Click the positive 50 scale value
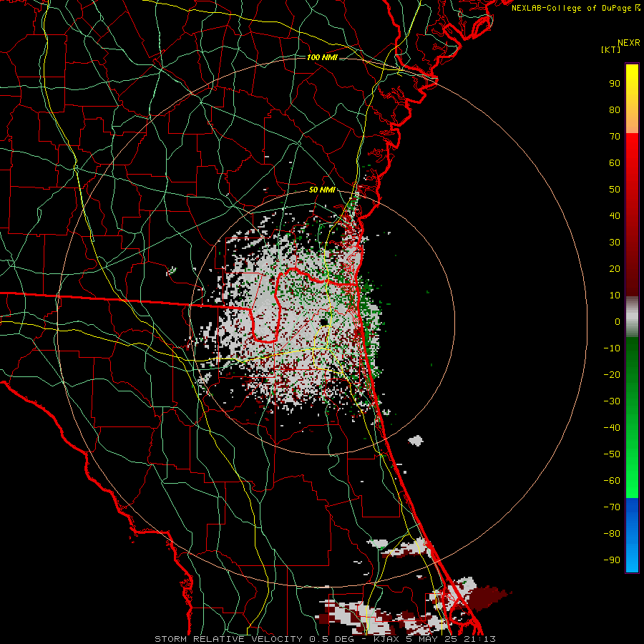644x644 pixels. pyautogui.click(x=615, y=190)
